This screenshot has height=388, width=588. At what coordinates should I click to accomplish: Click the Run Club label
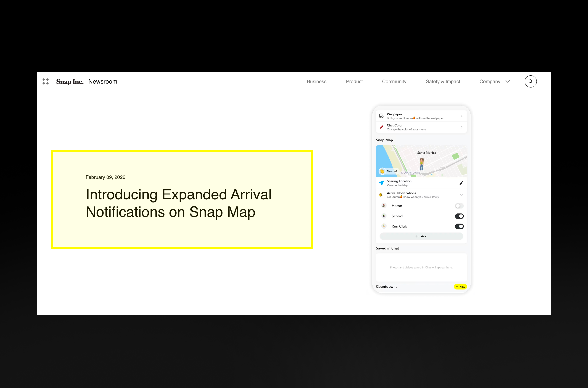pos(399,226)
